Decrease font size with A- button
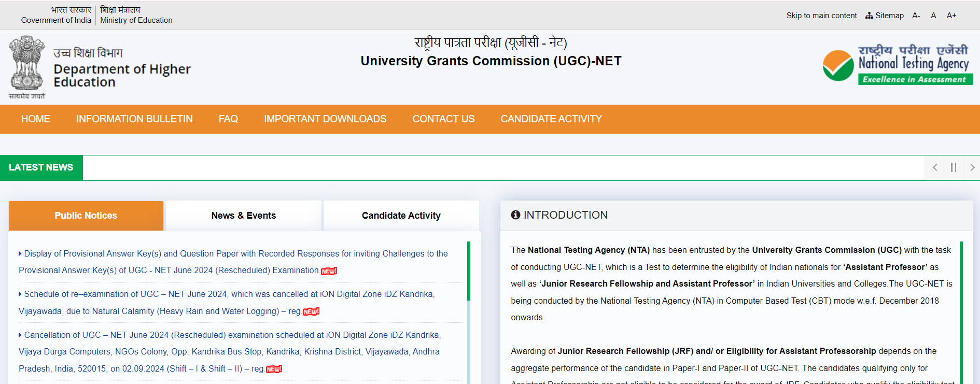This screenshot has height=384, width=980. [916, 16]
